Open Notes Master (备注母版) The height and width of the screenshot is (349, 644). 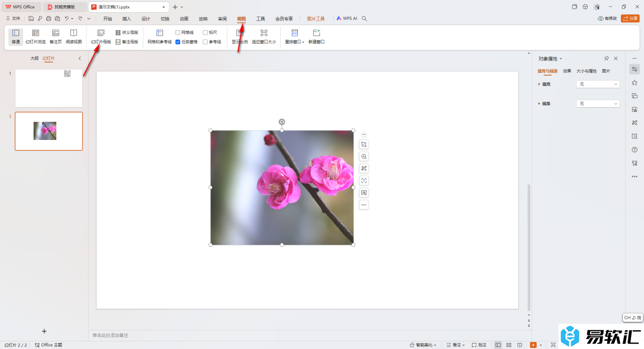coord(127,42)
